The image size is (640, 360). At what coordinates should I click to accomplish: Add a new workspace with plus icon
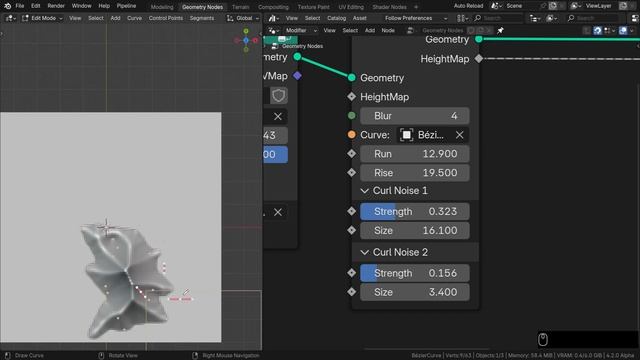(416, 7)
